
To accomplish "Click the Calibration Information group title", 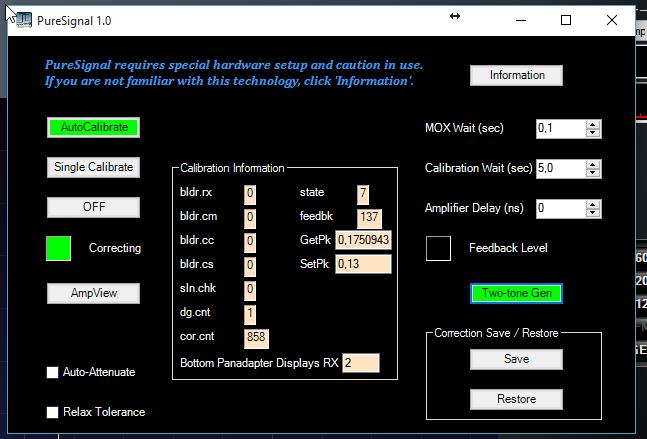I will click(232, 168).
